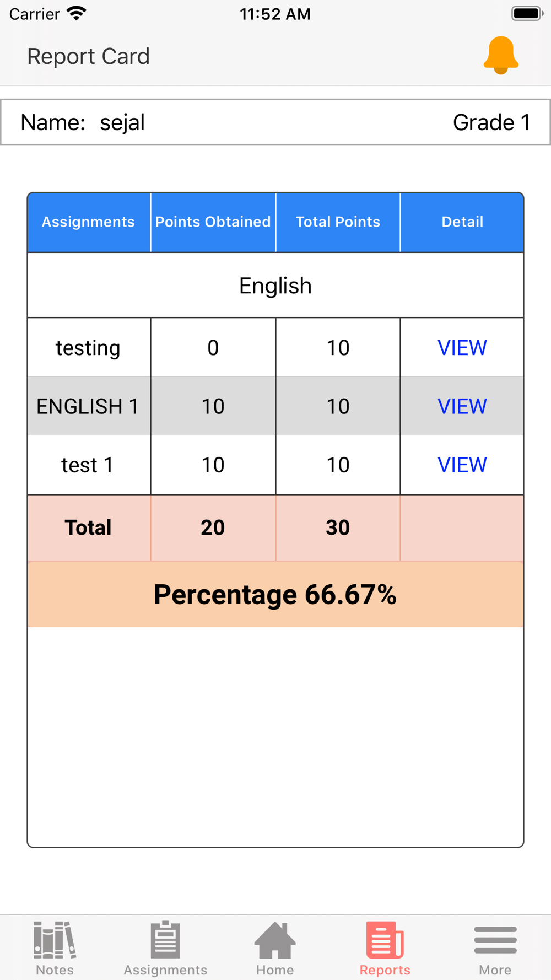Tap the battery indicator icon

point(527,14)
